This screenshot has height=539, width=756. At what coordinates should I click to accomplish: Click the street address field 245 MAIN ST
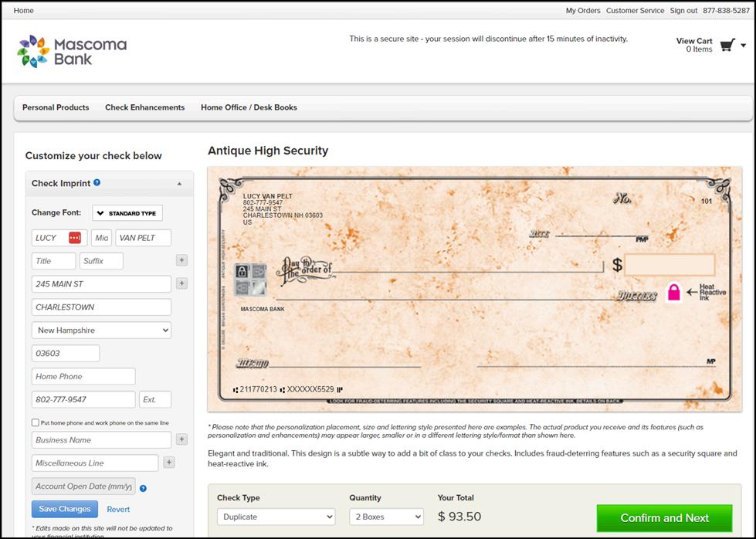tap(101, 284)
